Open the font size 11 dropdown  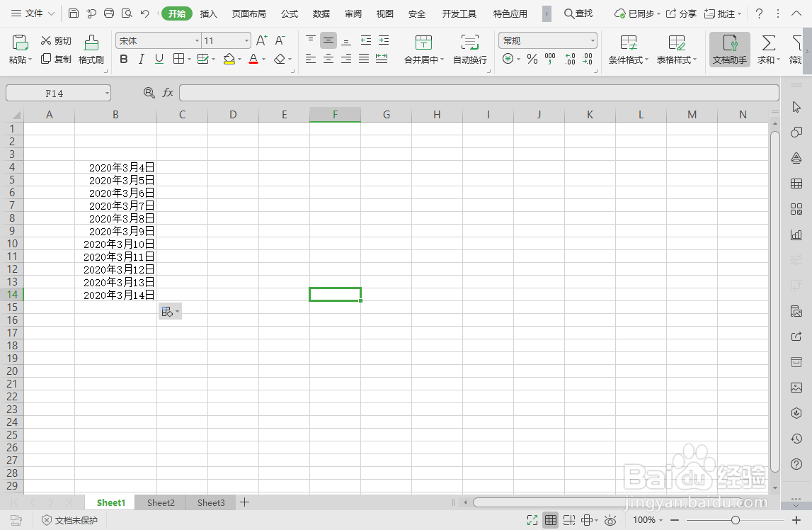tap(246, 41)
